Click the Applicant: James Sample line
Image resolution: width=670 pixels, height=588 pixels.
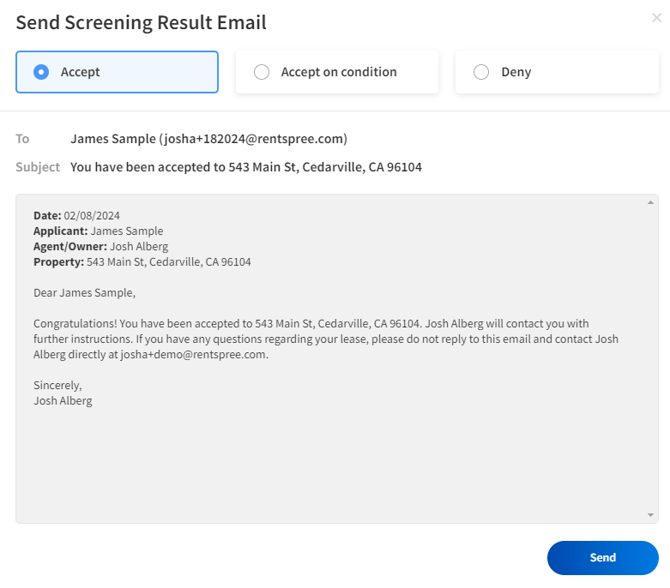pos(98,231)
